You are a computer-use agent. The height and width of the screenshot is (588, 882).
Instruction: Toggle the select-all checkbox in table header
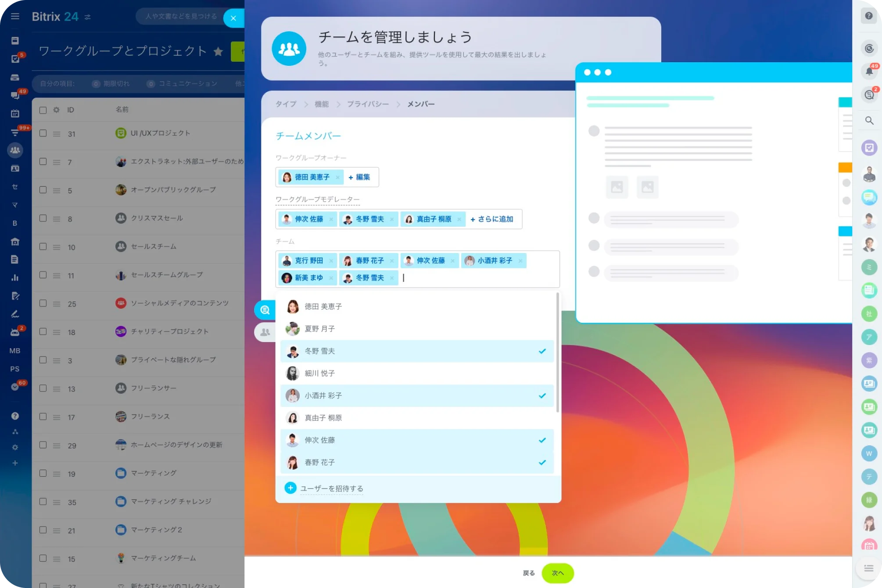[43, 110]
